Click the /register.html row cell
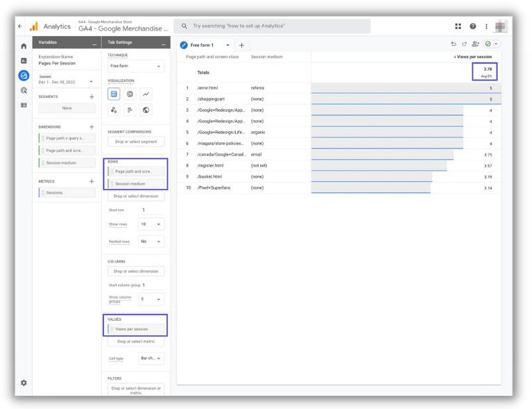The image size is (532, 409). click(210, 166)
